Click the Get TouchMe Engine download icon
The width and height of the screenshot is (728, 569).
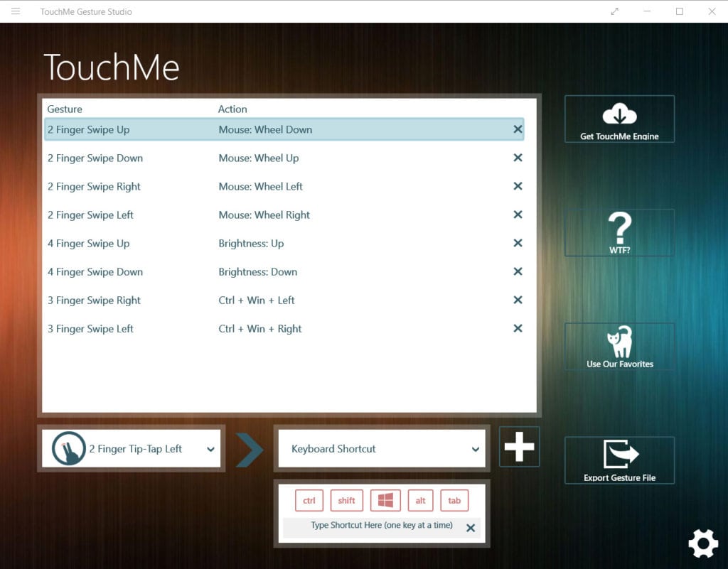(619, 114)
